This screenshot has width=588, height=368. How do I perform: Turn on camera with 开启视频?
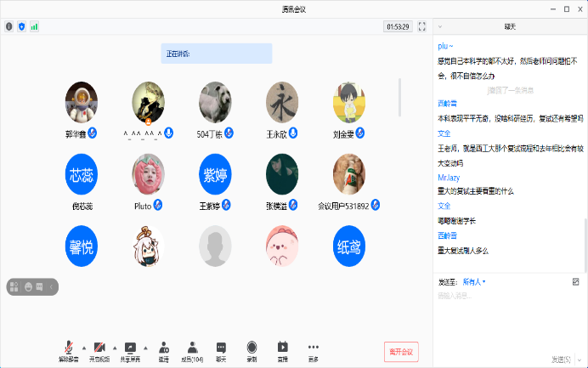pyautogui.click(x=99, y=350)
